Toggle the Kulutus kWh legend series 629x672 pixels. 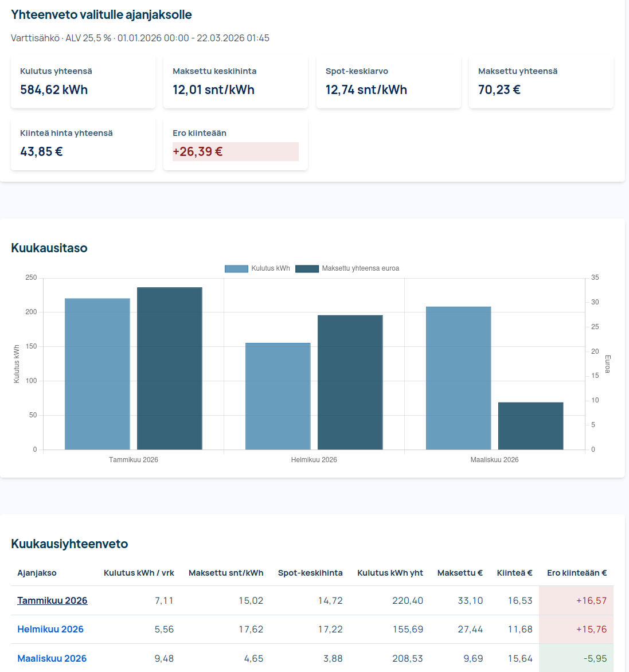(257, 268)
